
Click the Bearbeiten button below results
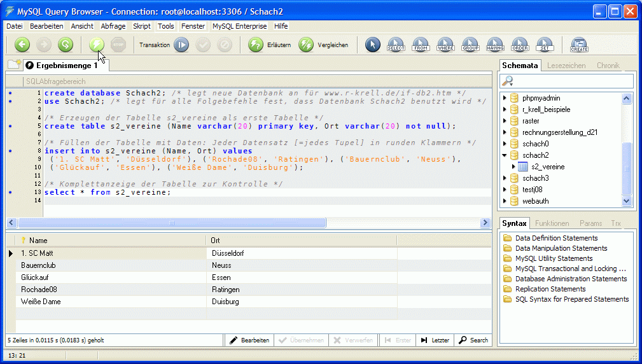[249, 340]
